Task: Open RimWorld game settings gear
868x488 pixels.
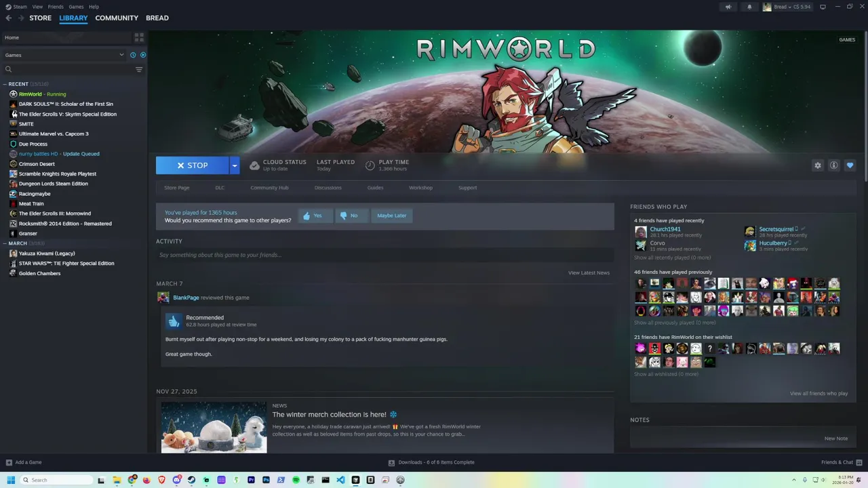Action: pyautogui.click(x=818, y=165)
